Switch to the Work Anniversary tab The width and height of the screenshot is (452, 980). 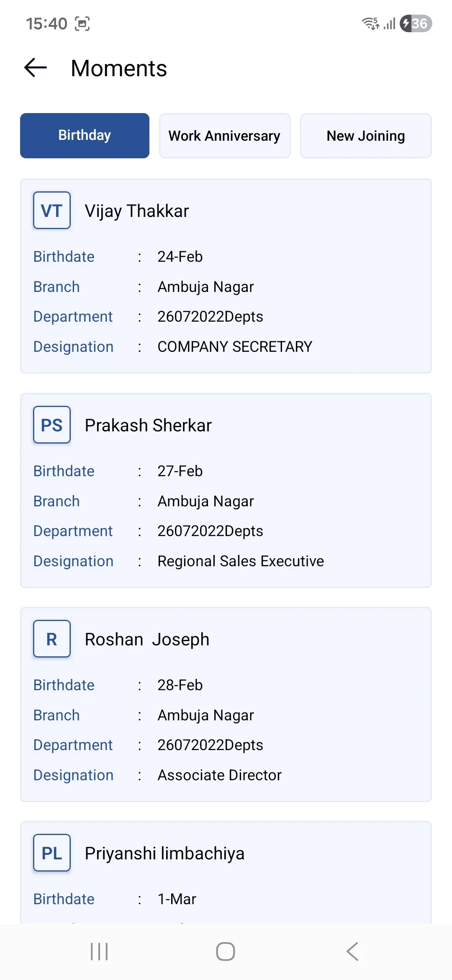pos(225,136)
